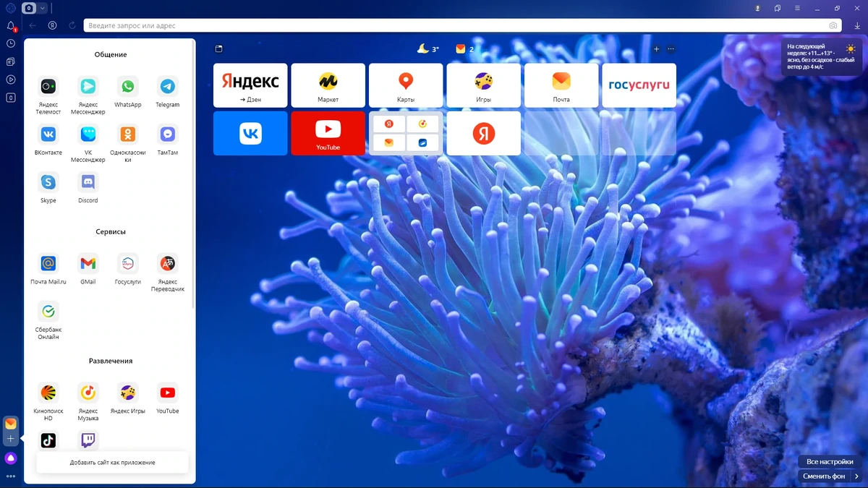
Task: Open the Yandex Dzen tile
Action: [250, 85]
